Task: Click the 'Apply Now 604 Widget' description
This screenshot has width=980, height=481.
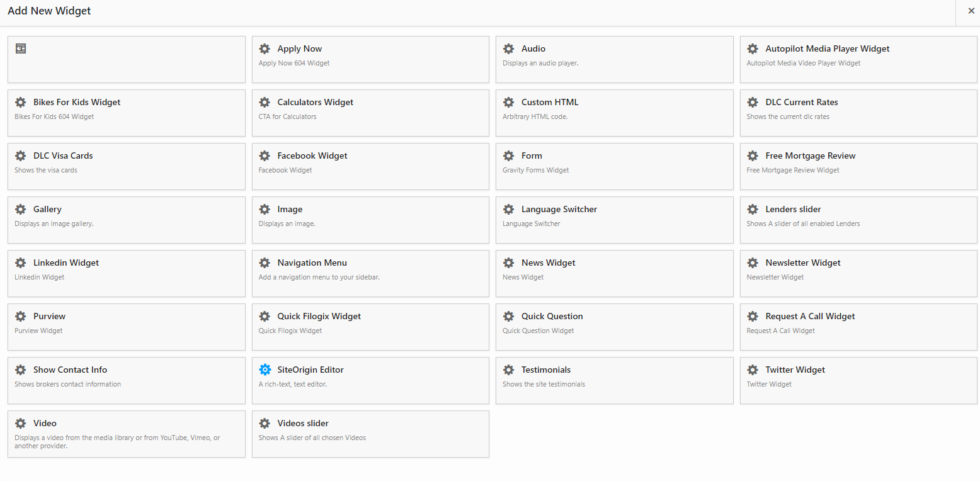Action: 294,63
